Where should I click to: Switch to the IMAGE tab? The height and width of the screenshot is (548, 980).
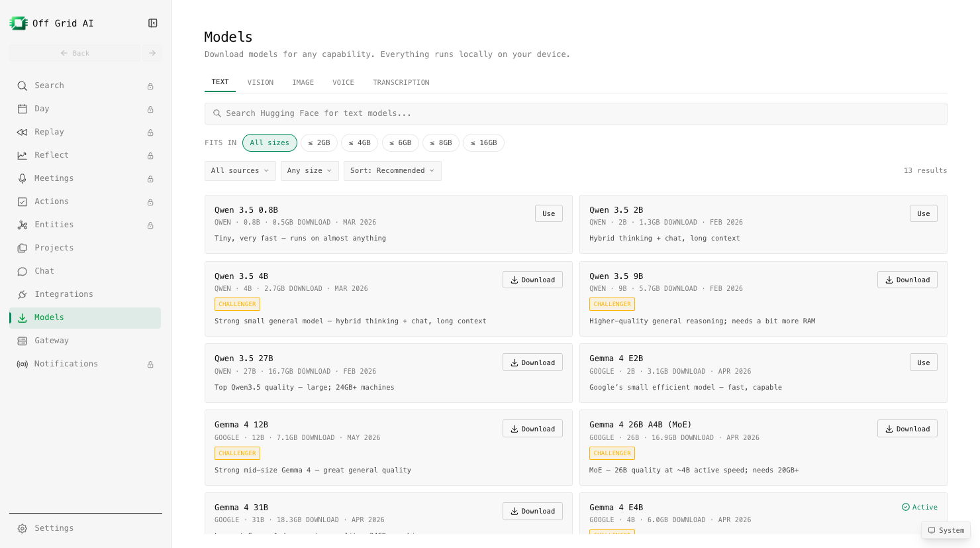303,82
